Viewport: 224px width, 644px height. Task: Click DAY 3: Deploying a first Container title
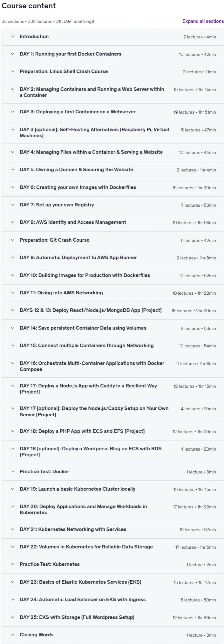[x=78, y=112]
